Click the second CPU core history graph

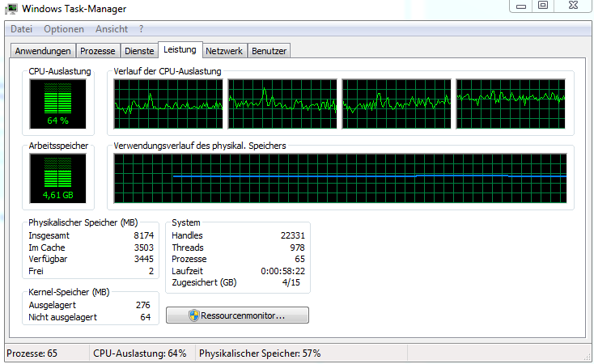(282, 104)
